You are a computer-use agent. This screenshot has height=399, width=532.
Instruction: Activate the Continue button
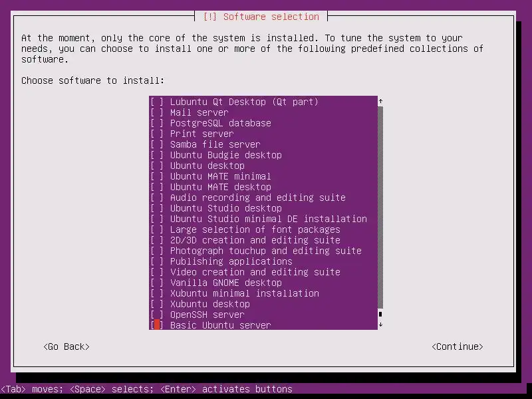pos(458,346)
